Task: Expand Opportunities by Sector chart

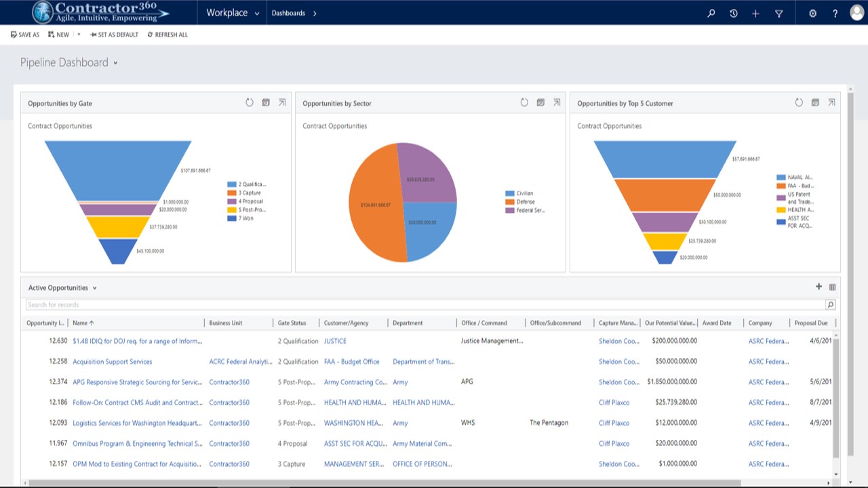Action: click(557, 103)
